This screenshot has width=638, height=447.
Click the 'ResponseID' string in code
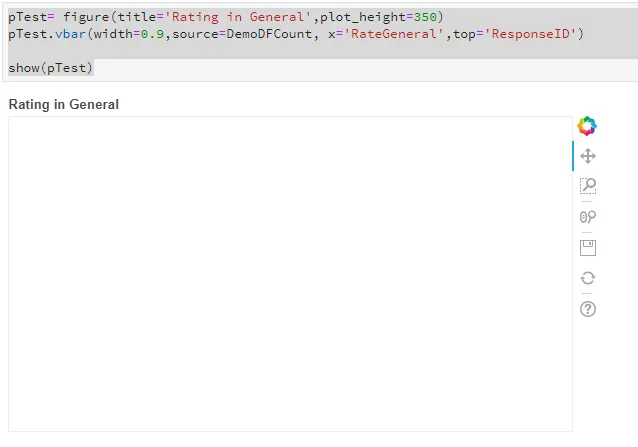(530, 34)
